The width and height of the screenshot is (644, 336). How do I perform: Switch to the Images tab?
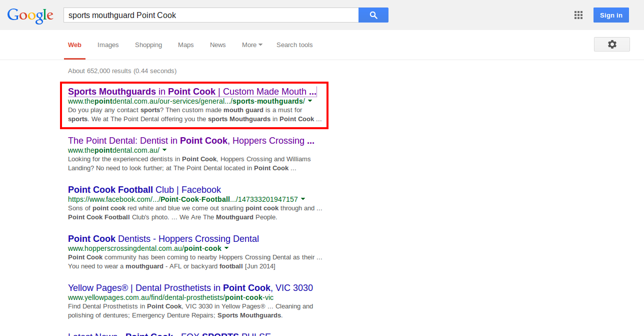coord(108,45)
